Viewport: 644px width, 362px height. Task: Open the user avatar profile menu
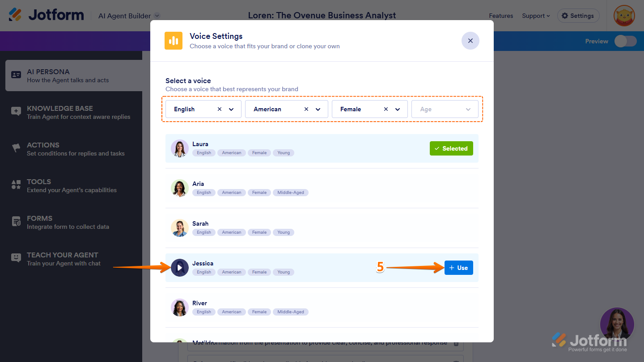pyautogui.click(x=624, y=16)
